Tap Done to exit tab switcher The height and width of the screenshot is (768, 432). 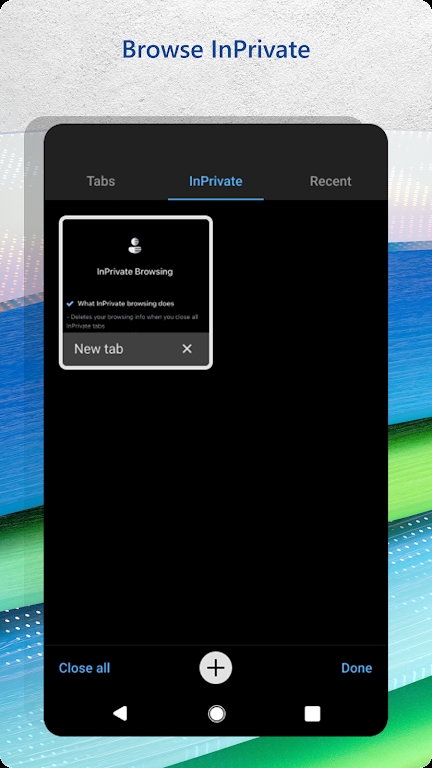tap(357, 668)
